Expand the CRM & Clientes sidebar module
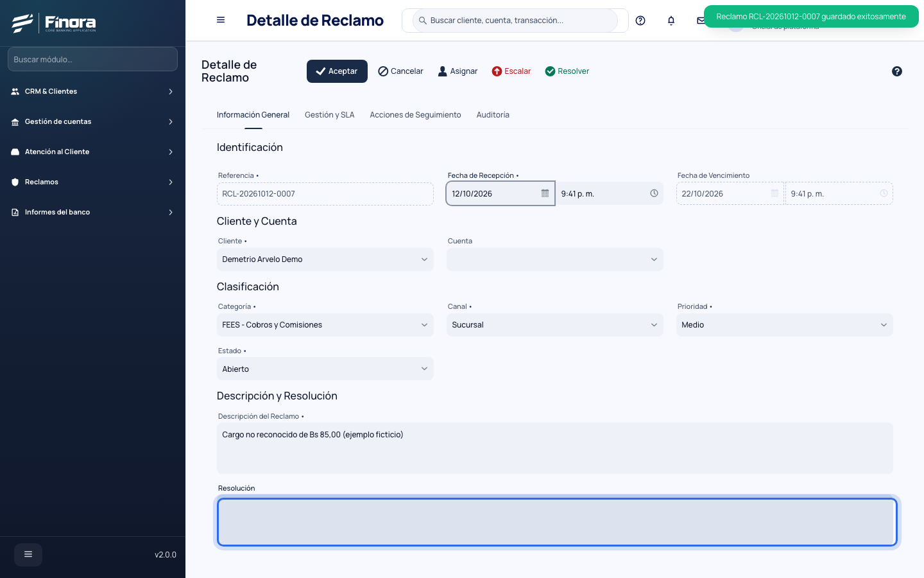 [x=92, y=92]
